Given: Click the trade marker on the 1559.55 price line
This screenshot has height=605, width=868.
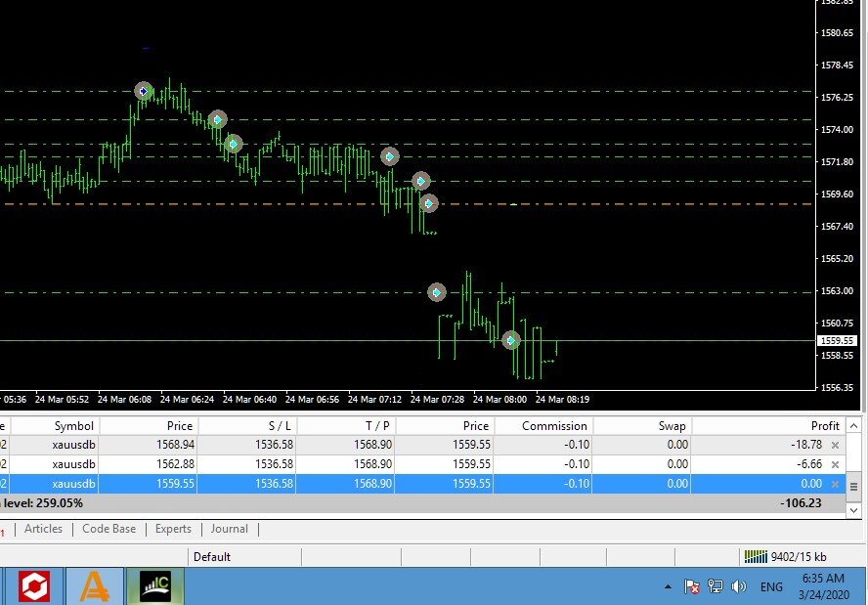Looking at the screenshot, I should (x=511, y=340).
